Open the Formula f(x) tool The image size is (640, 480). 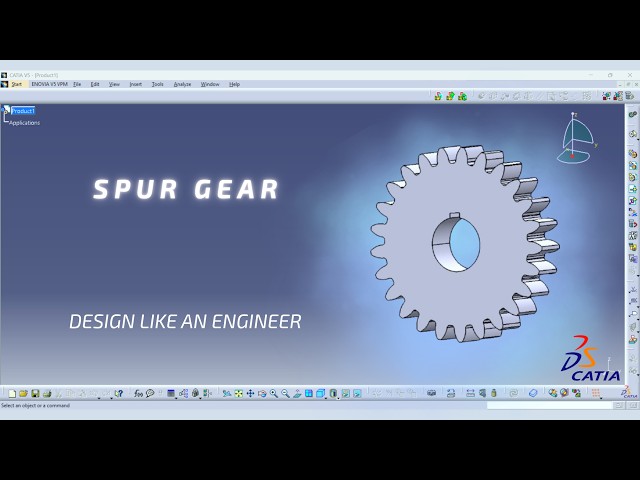click(138, 393)
